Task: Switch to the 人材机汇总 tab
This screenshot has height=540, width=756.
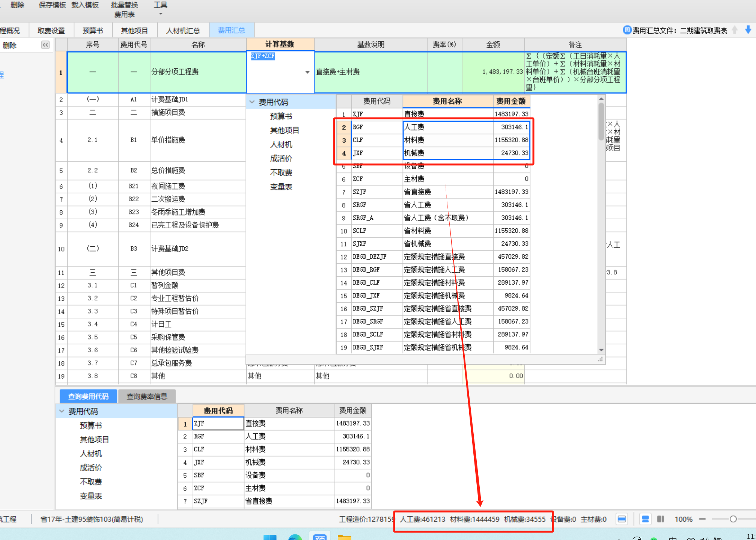Action: [x=183, y=30]
